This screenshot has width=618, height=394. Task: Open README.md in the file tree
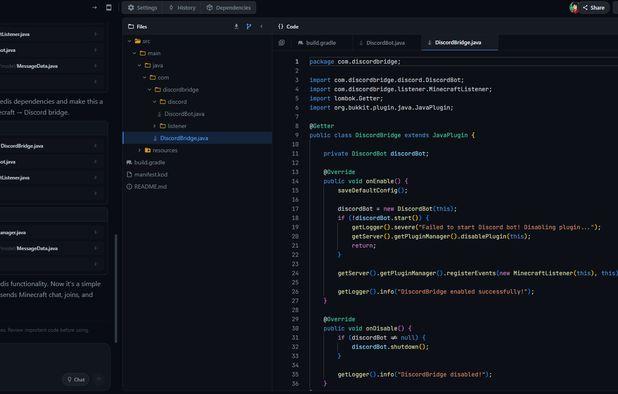point(150,187)
